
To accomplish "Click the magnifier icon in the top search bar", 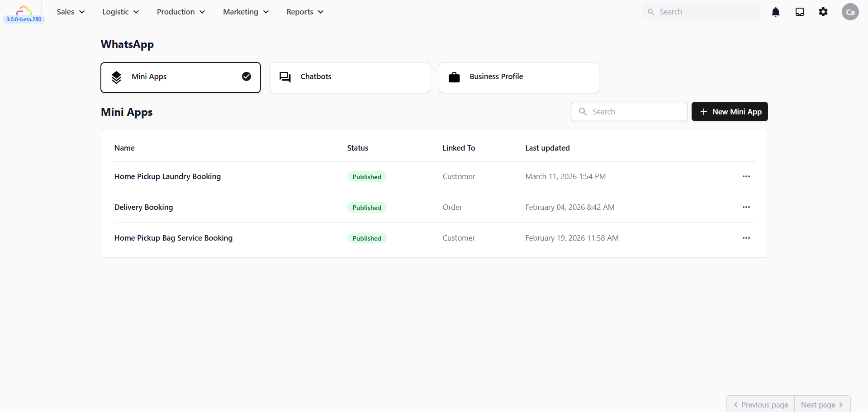I will (651, 12).
